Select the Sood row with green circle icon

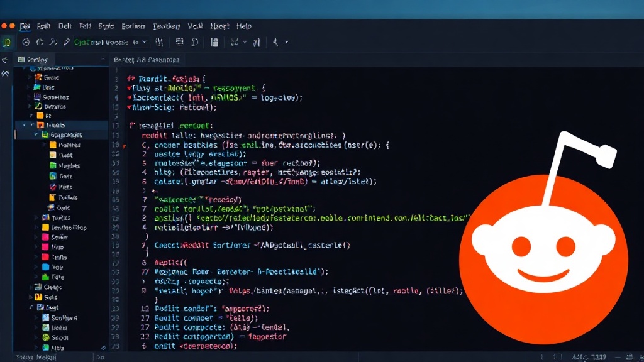(x=55, y=337)
